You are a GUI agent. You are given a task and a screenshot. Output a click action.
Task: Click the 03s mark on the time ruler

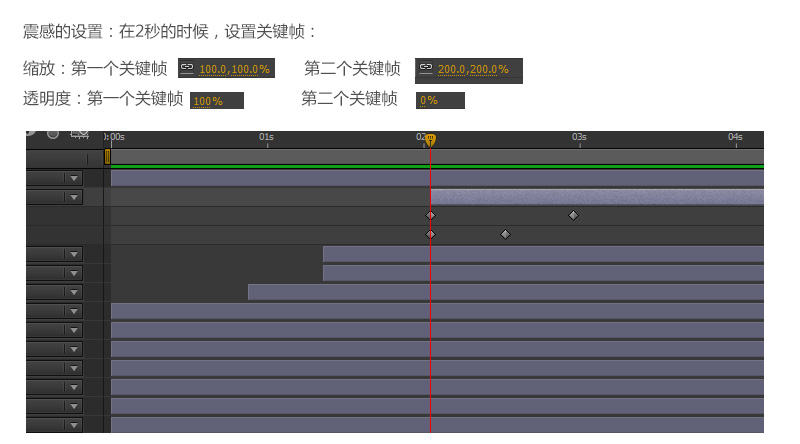pyautogui.click(x=579, y=137)
